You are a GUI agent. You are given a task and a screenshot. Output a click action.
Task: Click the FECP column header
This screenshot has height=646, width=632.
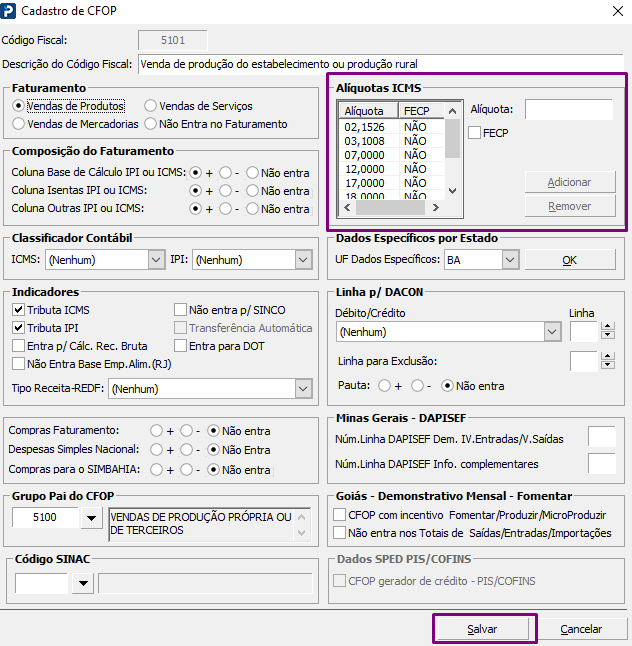coord(421,111)
